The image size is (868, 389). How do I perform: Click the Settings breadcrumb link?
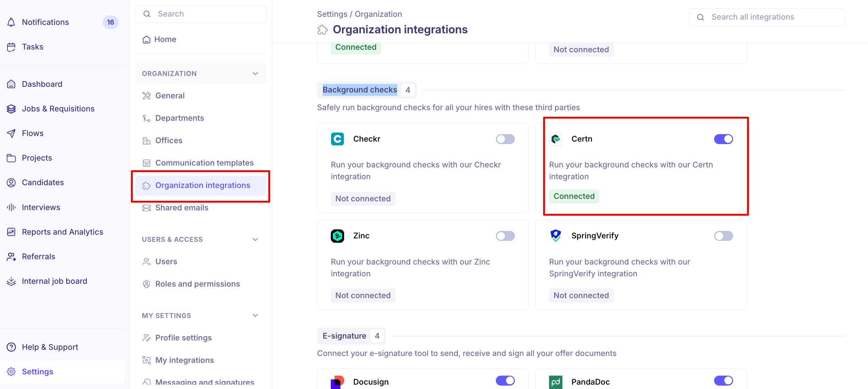pos(332,14)
